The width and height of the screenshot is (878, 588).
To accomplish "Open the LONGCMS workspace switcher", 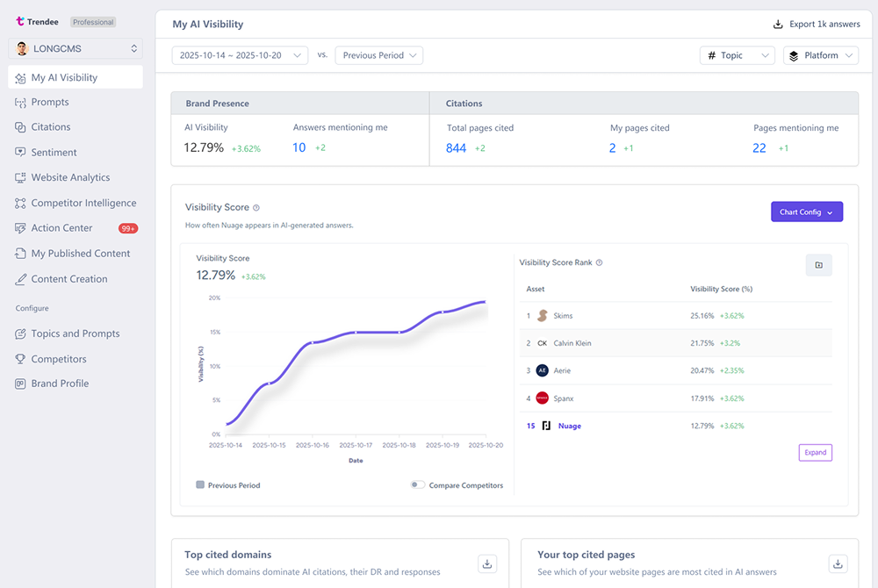I will (x=76, y=48).
